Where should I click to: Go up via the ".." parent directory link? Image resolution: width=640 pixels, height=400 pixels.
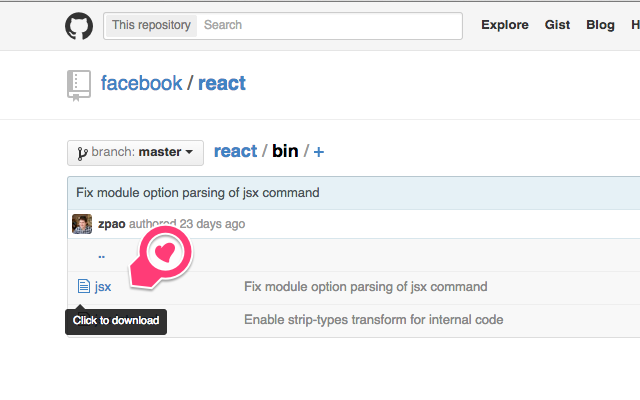102,255
